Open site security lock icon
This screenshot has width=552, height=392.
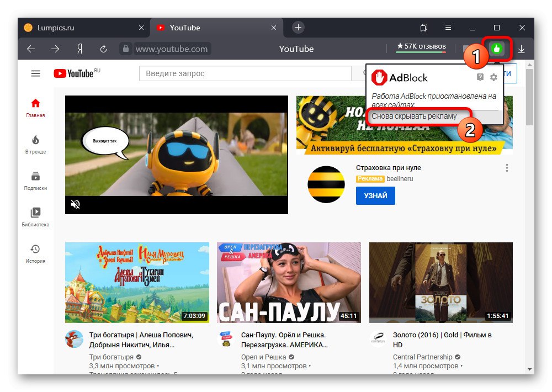coord(126,49)
